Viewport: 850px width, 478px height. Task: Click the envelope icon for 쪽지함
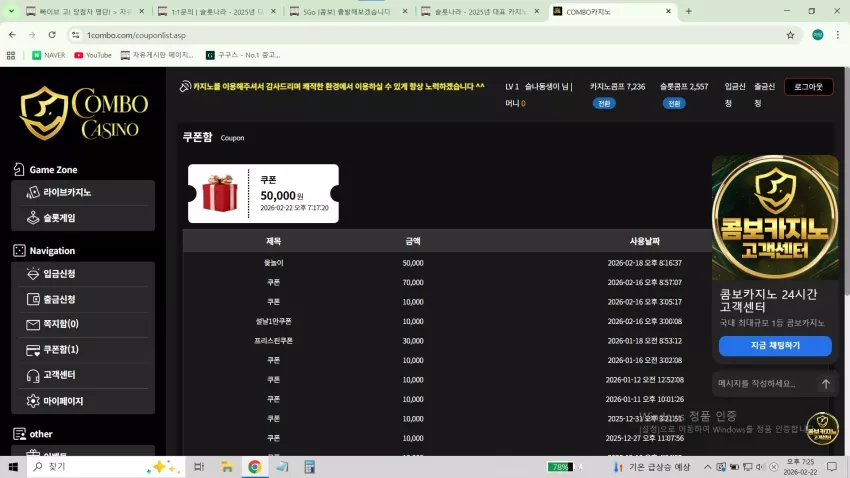click(33, 325)
